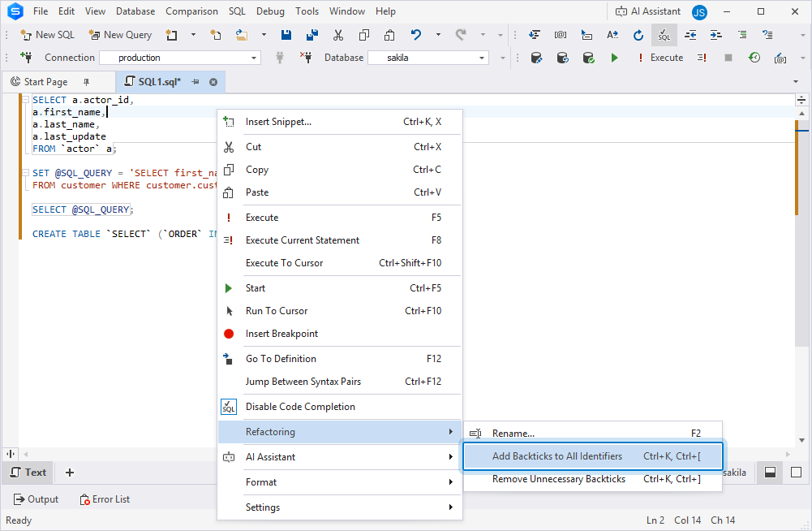Click the decrease indent icon
Image resolution: width=812 pixels, height=531 pixels.
[x=690, y=35]
